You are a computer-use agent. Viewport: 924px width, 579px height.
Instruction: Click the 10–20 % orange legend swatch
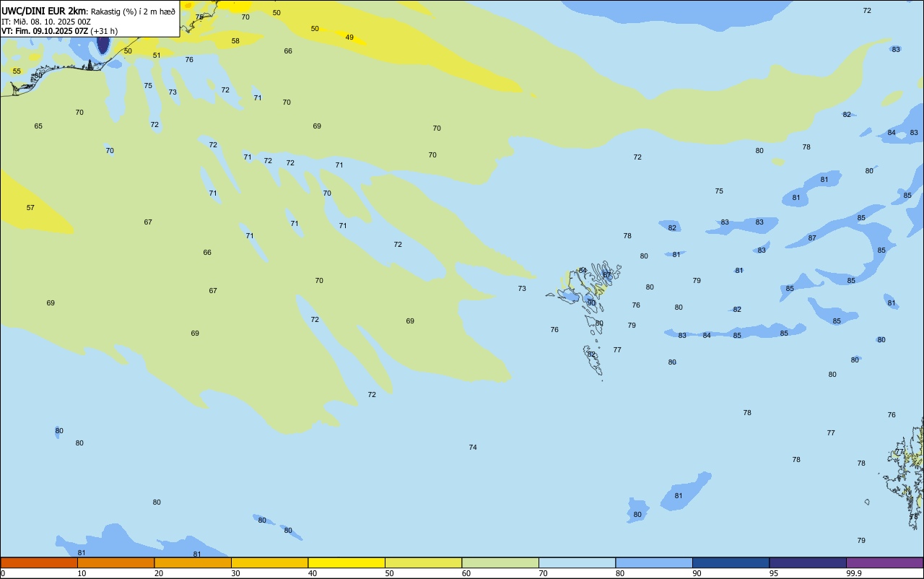tap(116, 562)
